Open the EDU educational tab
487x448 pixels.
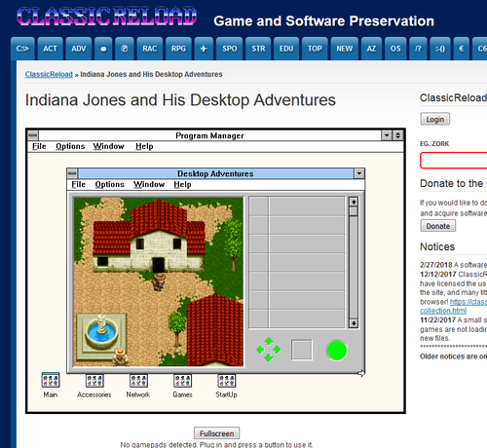(286, 49)
